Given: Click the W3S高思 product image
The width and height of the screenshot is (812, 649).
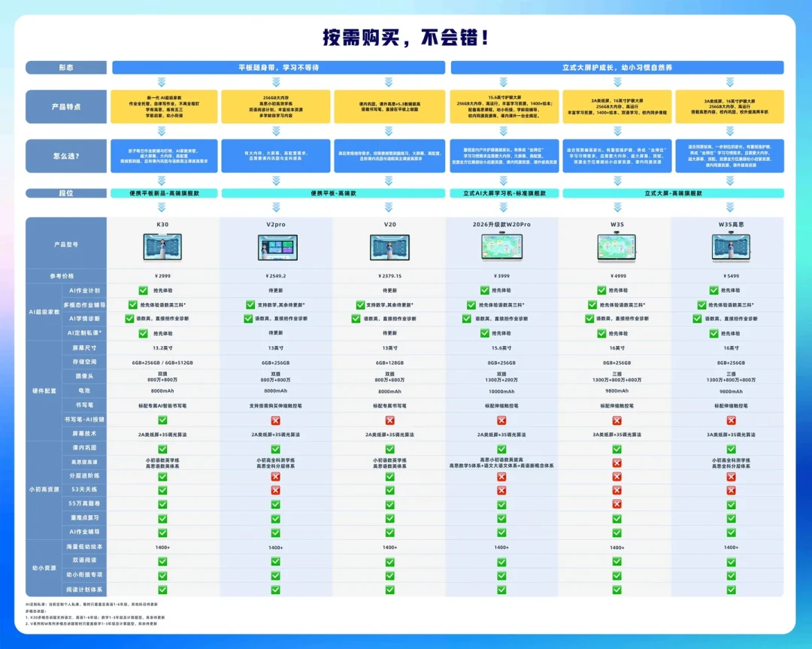Looking at the screenshot, I should [732, 247].
